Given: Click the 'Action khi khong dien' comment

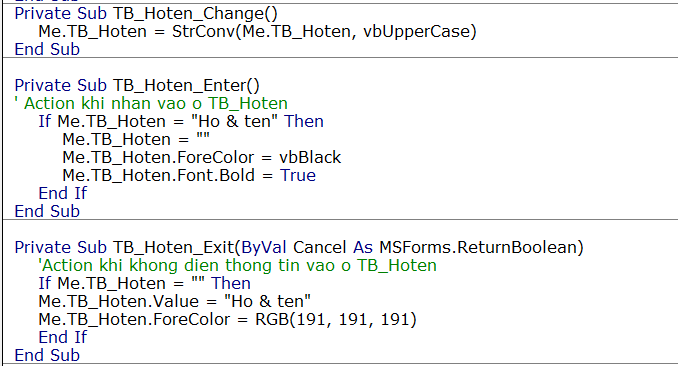Looking at the screenshot, I should 237,266.
